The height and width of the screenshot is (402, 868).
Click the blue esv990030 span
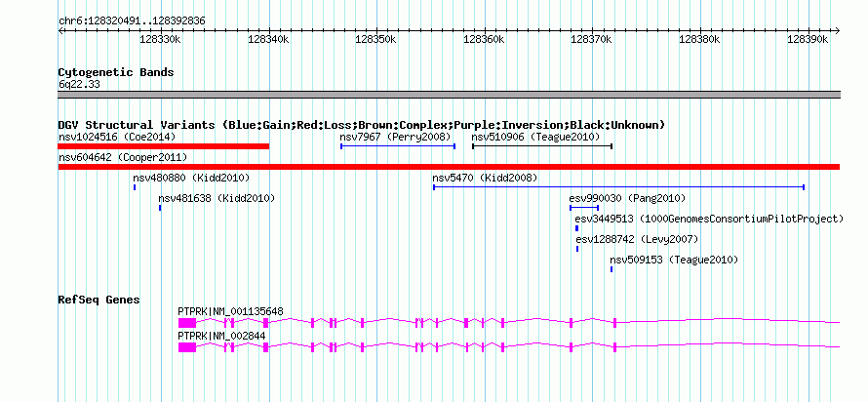[x=584, y=208]
